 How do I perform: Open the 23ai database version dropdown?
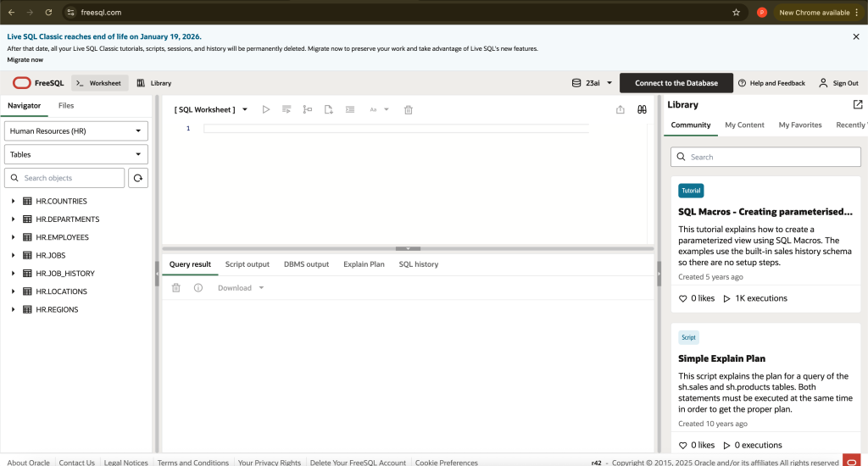click(592, 83)
